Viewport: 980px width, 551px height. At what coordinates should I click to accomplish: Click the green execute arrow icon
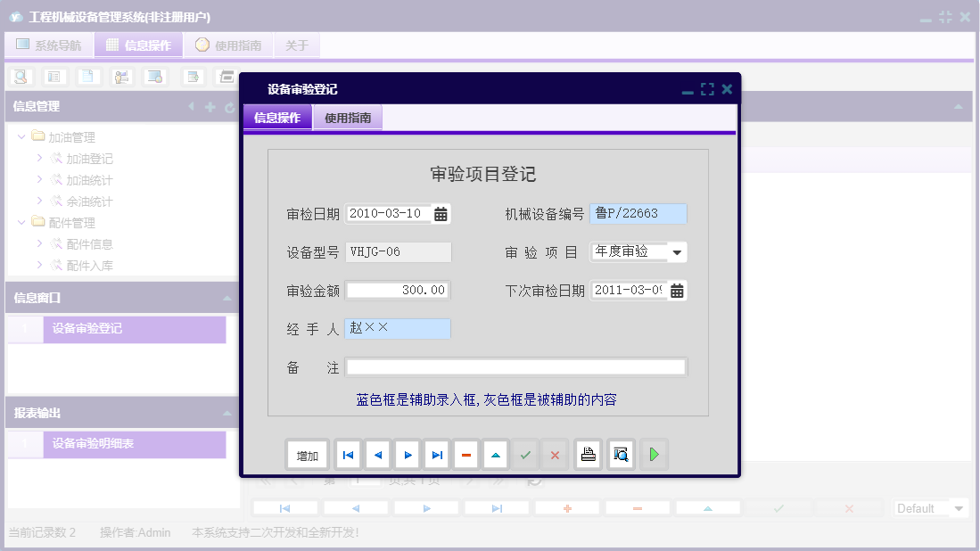(x=654, y=454)
